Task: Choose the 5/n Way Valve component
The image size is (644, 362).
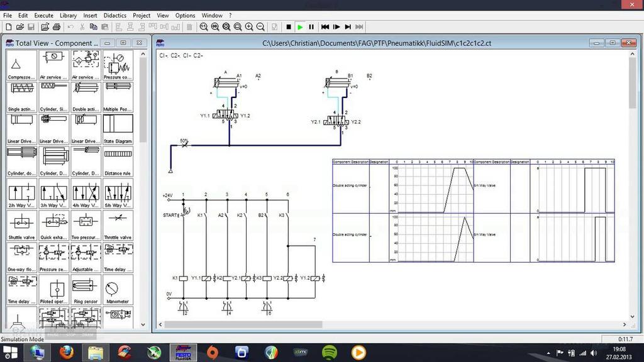Action: (118, 194)
